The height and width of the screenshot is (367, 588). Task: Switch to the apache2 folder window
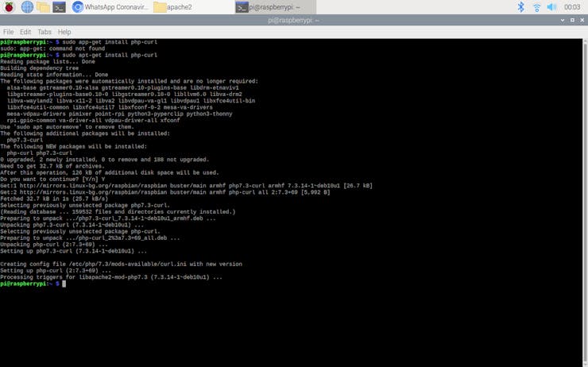click(173, 7)
